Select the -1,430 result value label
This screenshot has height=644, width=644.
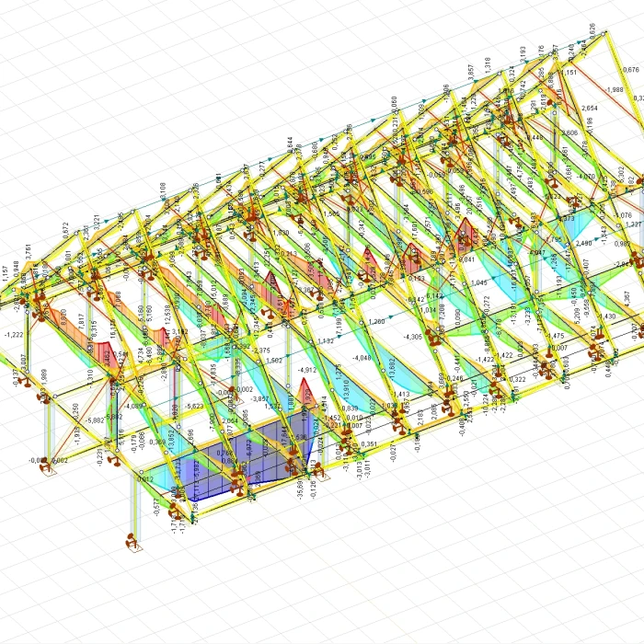(606, 316)
